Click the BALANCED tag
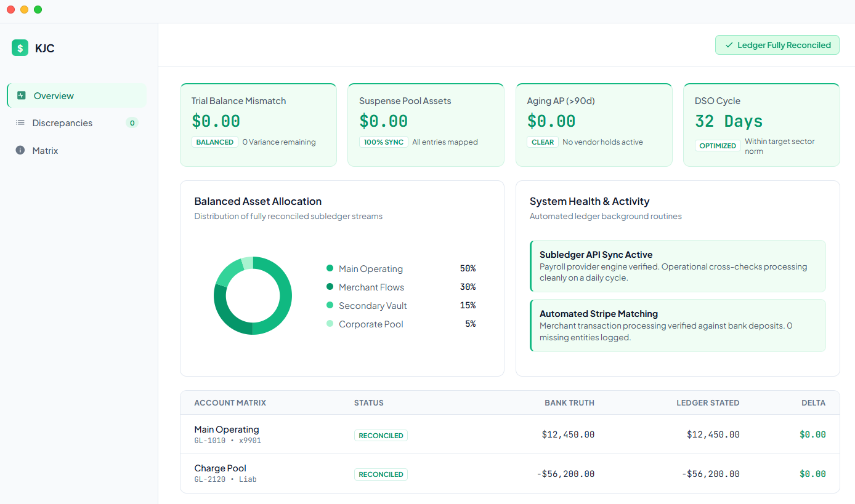The width and height of the screenshot is (855, 504). pos(215,142)
